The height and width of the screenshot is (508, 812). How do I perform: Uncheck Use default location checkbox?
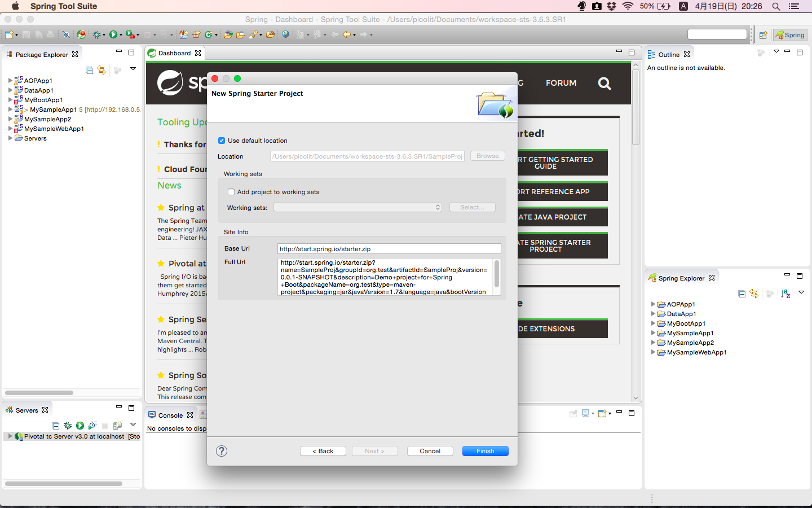222,141
